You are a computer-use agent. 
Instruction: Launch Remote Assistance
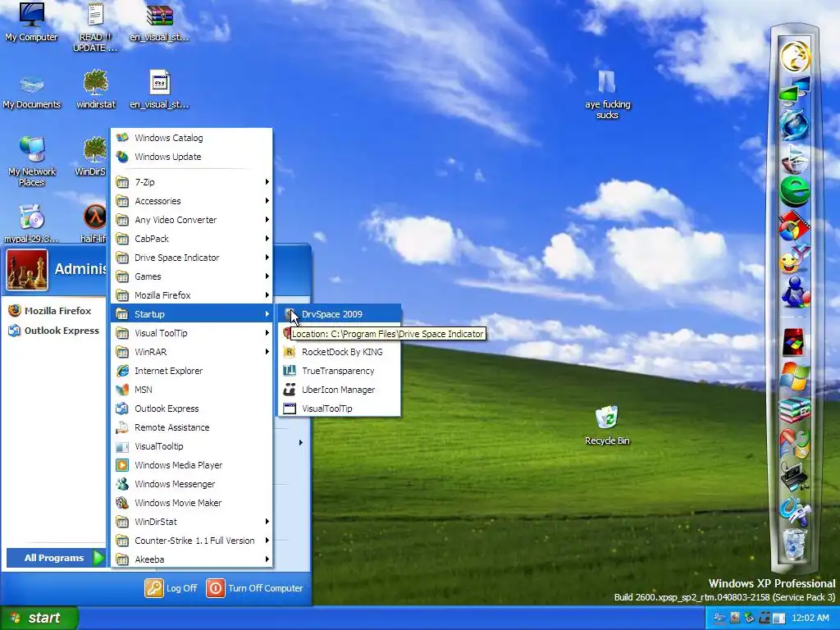pyautogui.click(x=192, y=427)
